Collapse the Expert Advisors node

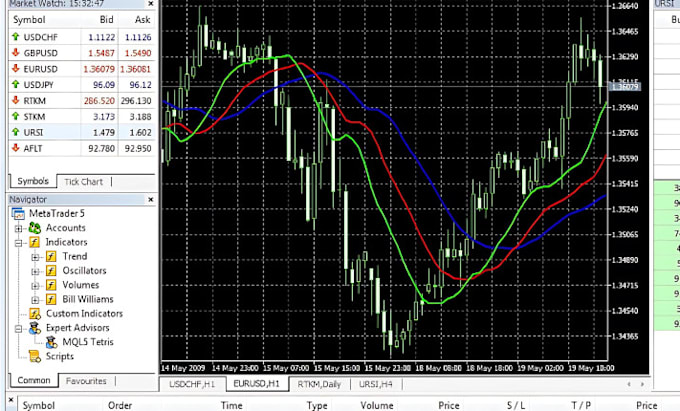(x=18, y=328)
